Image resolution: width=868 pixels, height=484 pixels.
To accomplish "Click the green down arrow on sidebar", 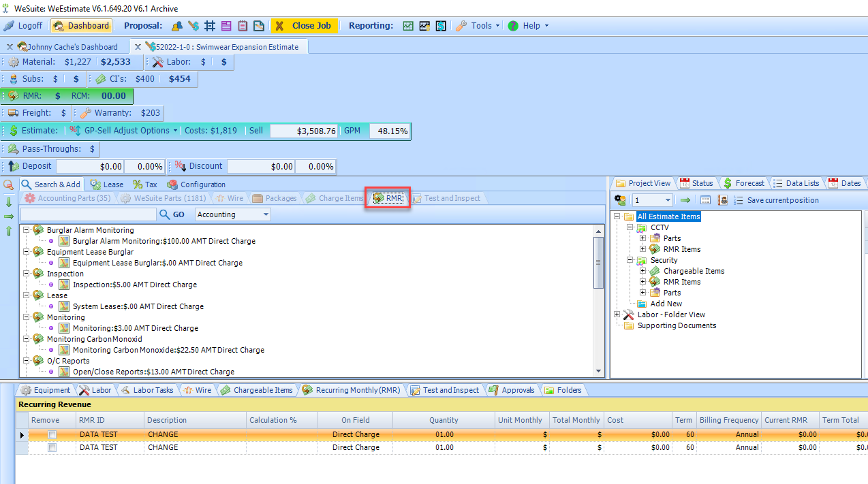I will coord(9,201).
